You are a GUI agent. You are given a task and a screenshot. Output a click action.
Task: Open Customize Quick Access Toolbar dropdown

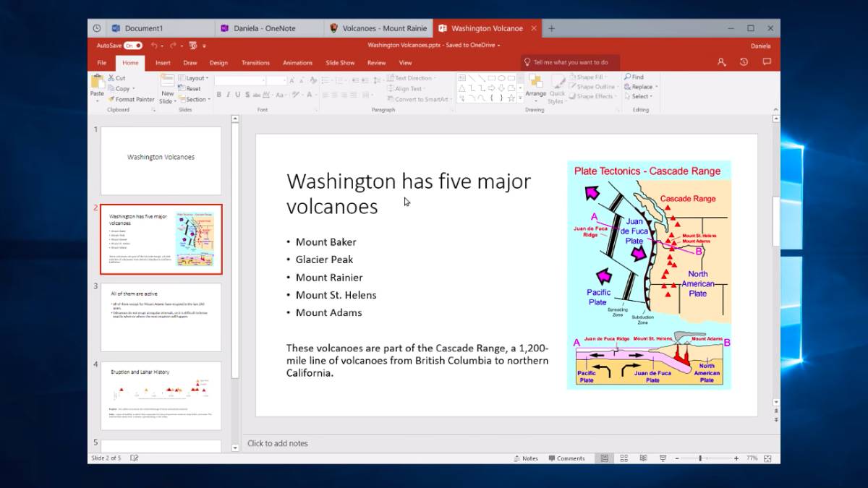click(x=205, y=45)
